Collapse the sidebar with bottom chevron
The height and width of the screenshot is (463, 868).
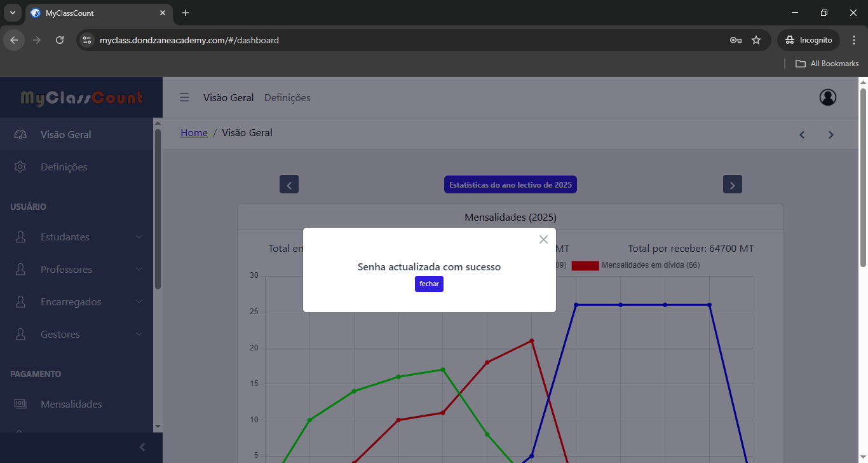(x=142, y=447)
